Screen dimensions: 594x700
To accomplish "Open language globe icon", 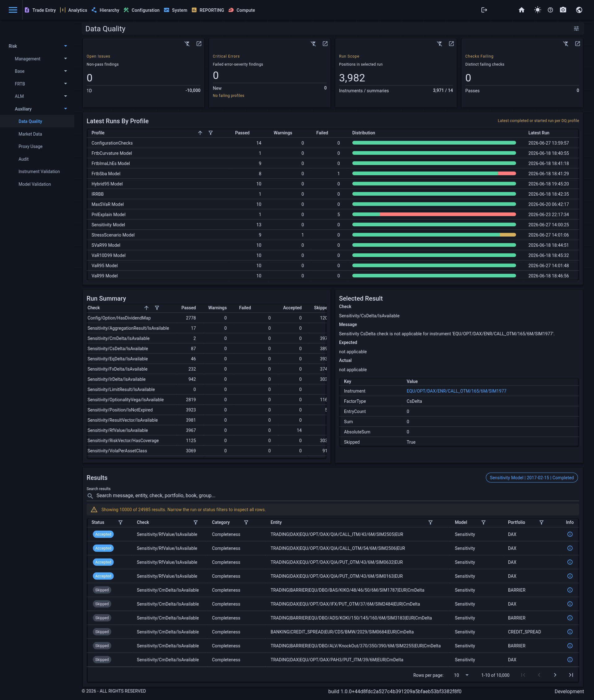I will tap(579, 10).
